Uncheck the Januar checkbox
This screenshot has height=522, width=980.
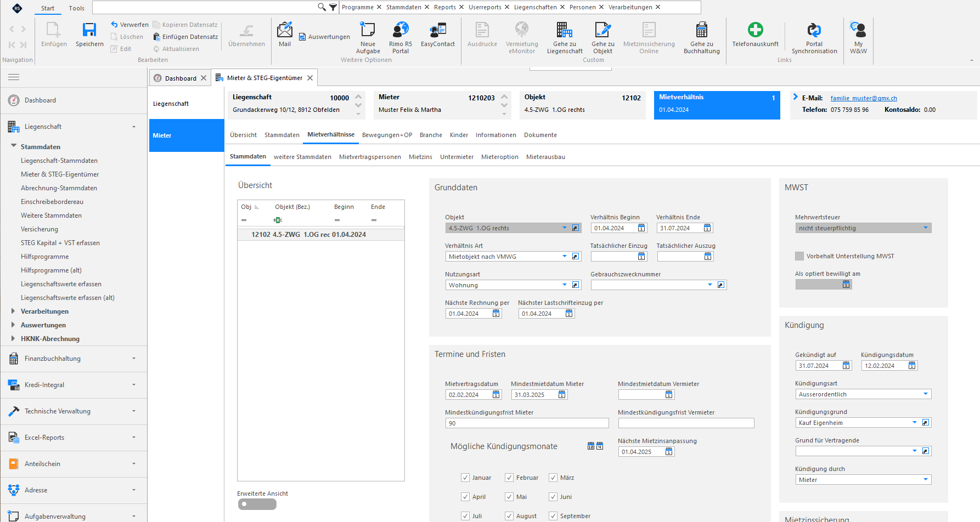pos(465,478)
